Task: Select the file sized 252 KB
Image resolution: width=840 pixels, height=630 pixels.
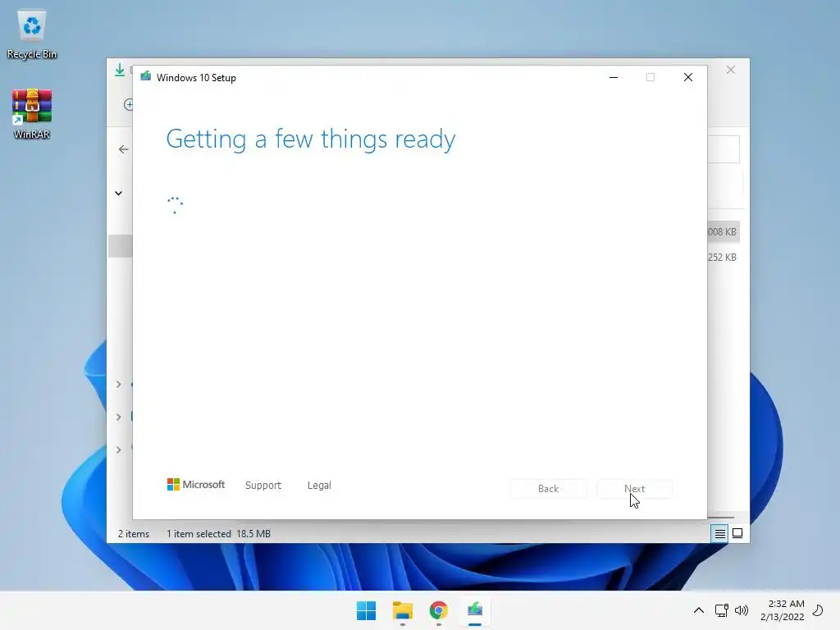Action: coord(722,257)
